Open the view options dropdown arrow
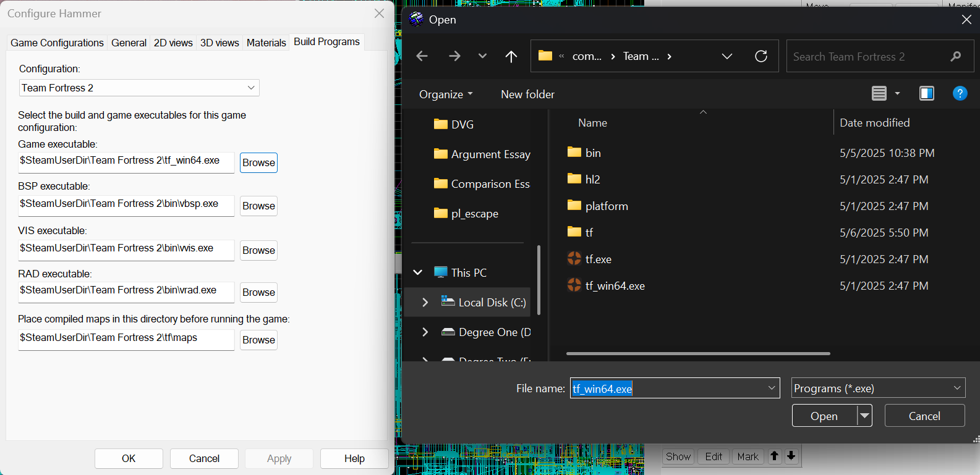This screenshot has height=475, width=980. click(897, 93)
